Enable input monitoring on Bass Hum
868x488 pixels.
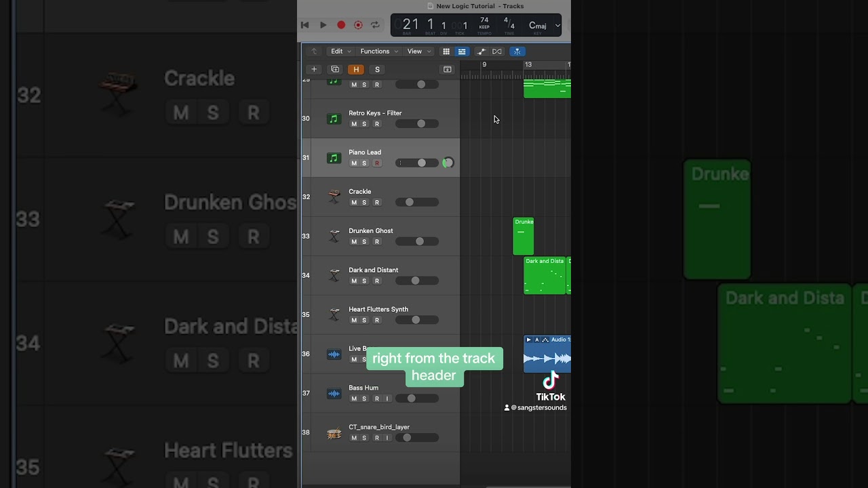tap(387, 399)
